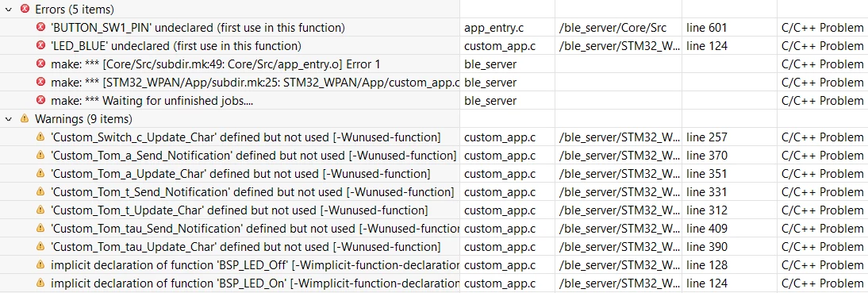868x293 pixels.
Task: Click warning icon for Custom_Tom_tau_Send_Notification row
Action: pyautogui.click(x=40, y=228)
